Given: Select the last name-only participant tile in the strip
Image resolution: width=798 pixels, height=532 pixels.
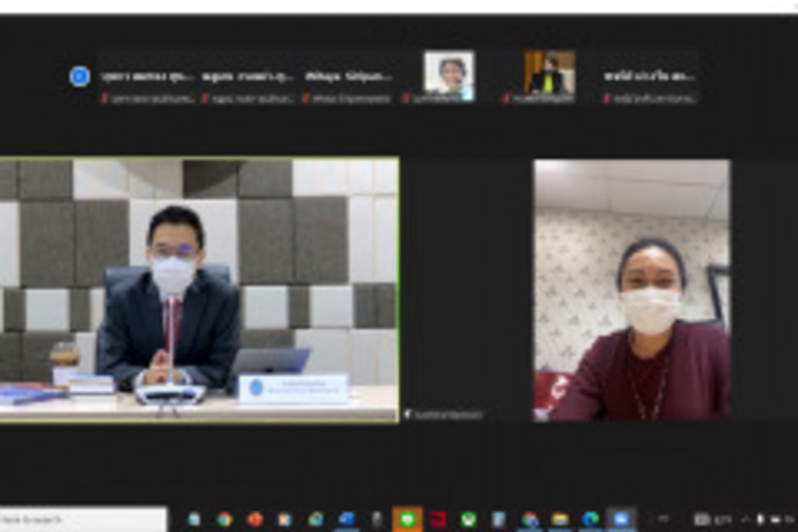Looking at the screenshot, I should (x=650, y=77).
